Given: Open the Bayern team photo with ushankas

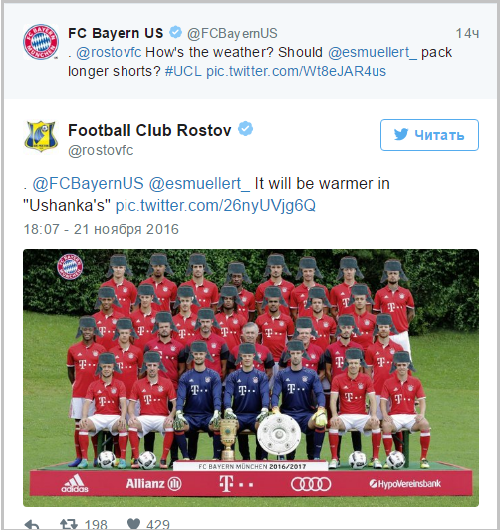Looking at the screenshot, I should click(251, 378).
